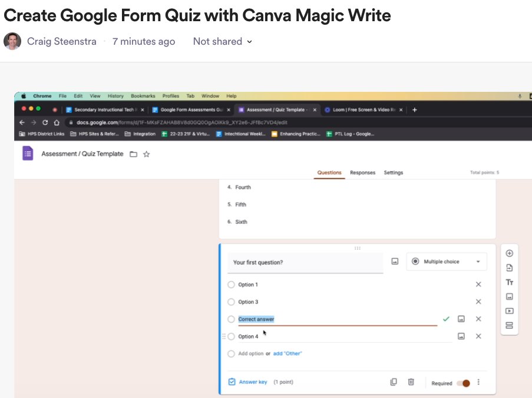Click Add video icon in side toolbar

tap(509, 311)
